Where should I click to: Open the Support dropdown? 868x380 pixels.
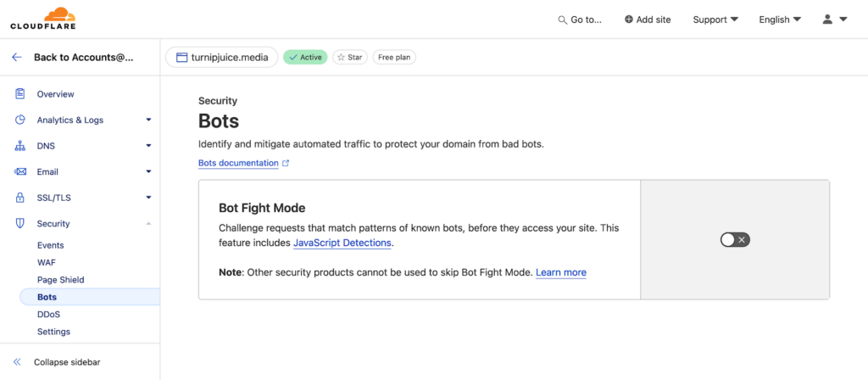pyautogui.click(x=715, y=20)
